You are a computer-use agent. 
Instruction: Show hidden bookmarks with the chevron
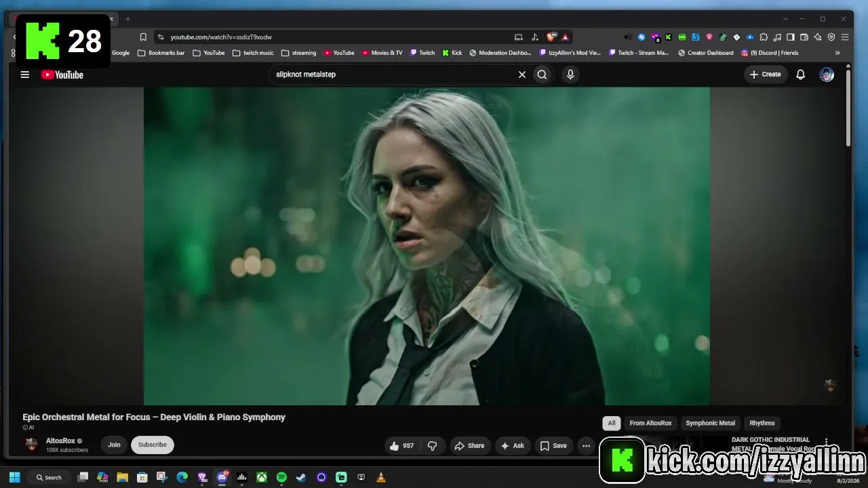click(x=837, y=53)
